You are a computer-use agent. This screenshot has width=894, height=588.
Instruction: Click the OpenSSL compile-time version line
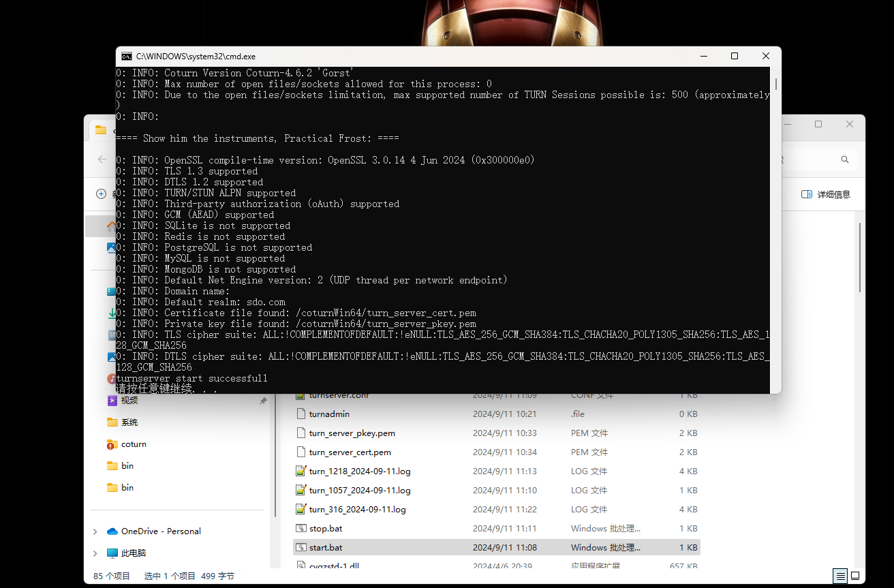tap(325, 160)
